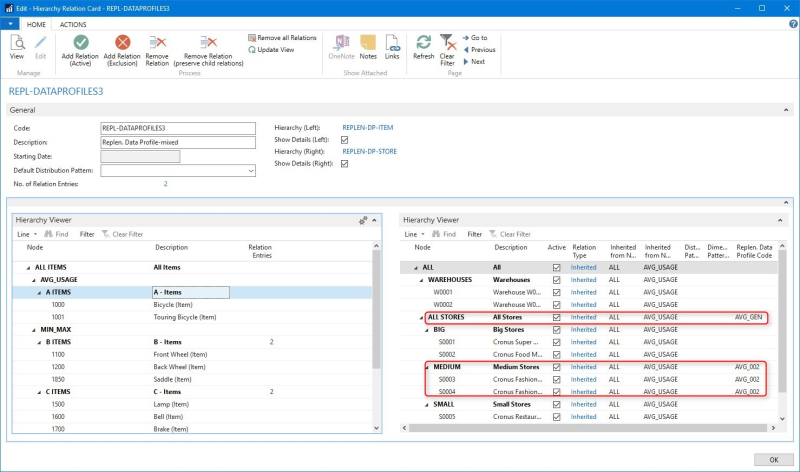Click the Description input field
The image size is (800, 472).
point(179,142)
